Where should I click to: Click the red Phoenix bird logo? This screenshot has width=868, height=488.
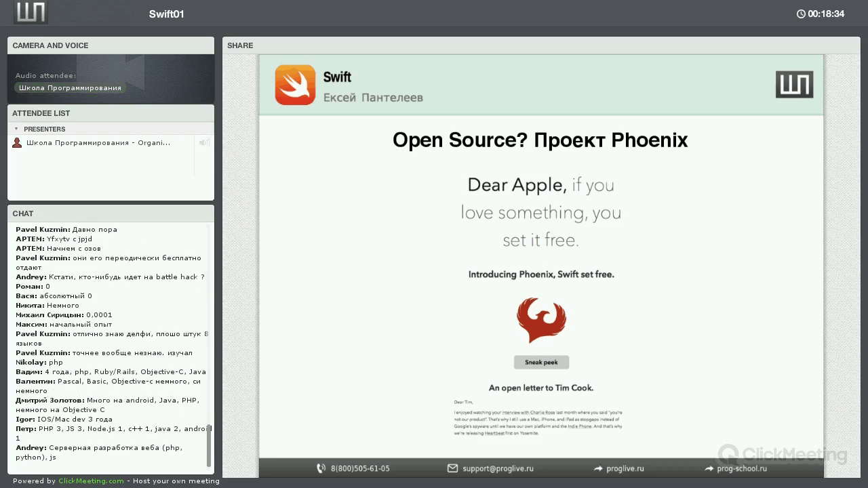point(541,319)
